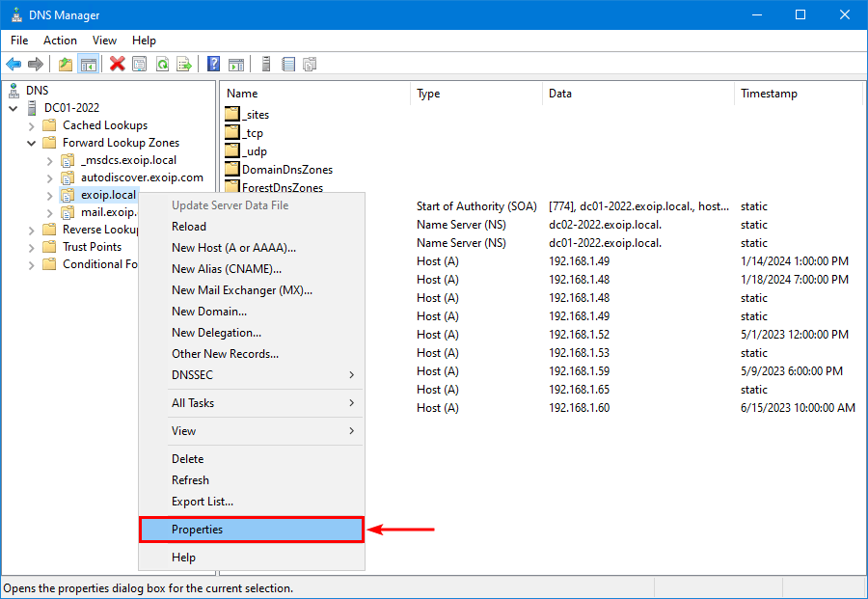This screenshot has width=868, height=599.
Task: Expand the _msdcs.exoip.local zone
Action: [49, 160]
